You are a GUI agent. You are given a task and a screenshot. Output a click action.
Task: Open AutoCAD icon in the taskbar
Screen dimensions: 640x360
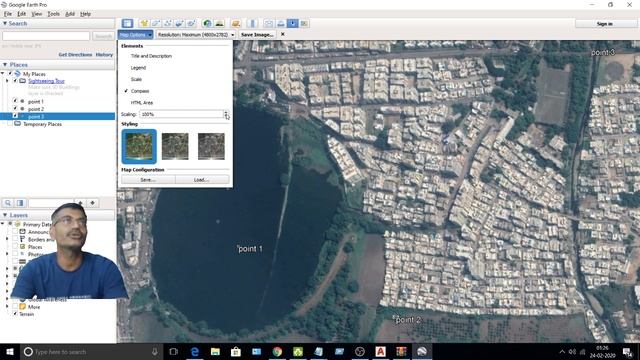(x=380, y=351)
